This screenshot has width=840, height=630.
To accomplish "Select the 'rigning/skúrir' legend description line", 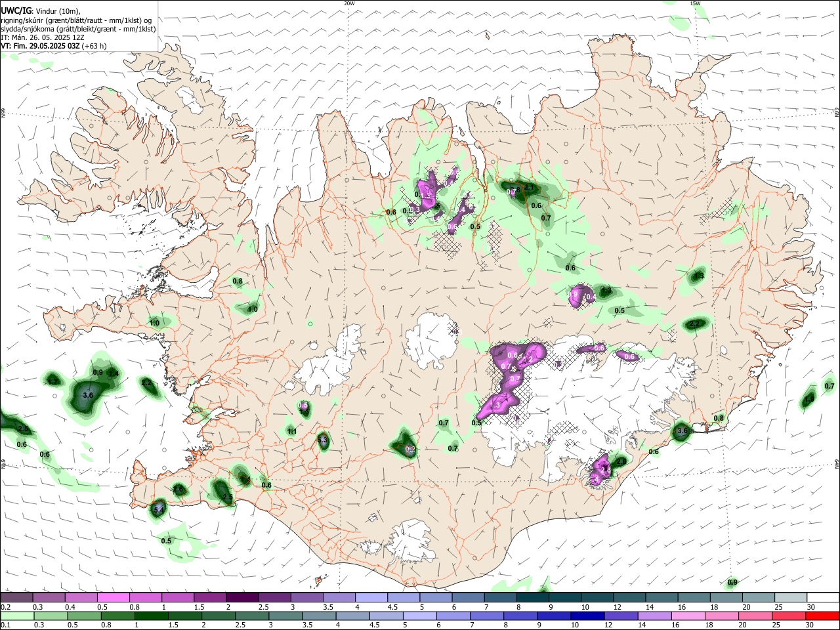I will pyautogui.click(x=76, y=20).
